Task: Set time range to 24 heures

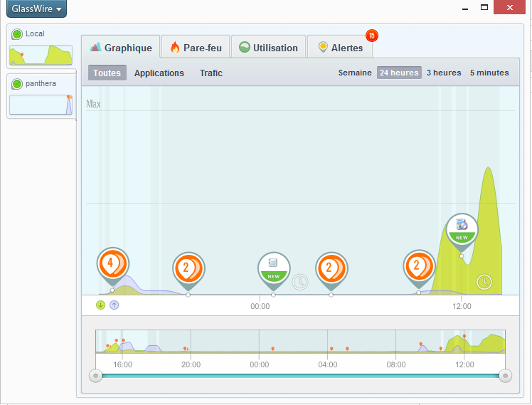Action: click(x=399, y=73)
